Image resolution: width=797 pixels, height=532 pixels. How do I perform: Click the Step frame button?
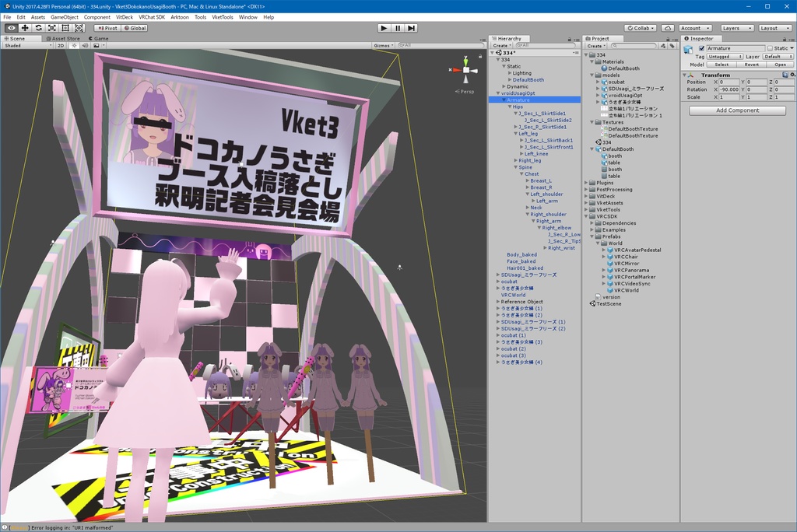412,28
